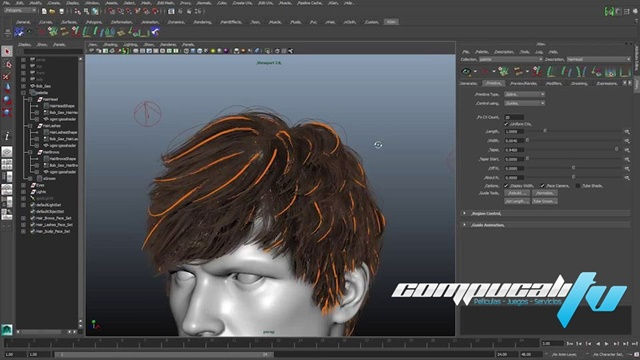Toggle Snap to Curves icon
This screenshot has width=640, height=360.
[121, 11]
